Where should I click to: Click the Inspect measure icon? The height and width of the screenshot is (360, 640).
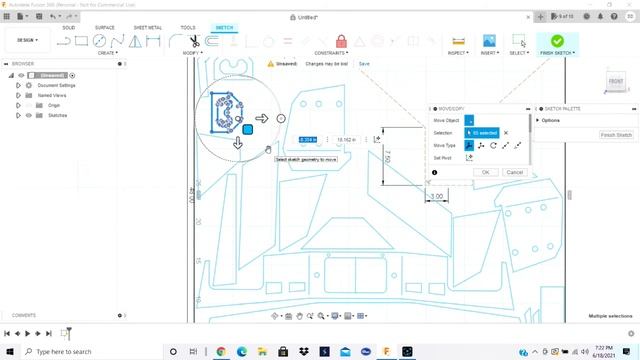[x=458, y=41]
